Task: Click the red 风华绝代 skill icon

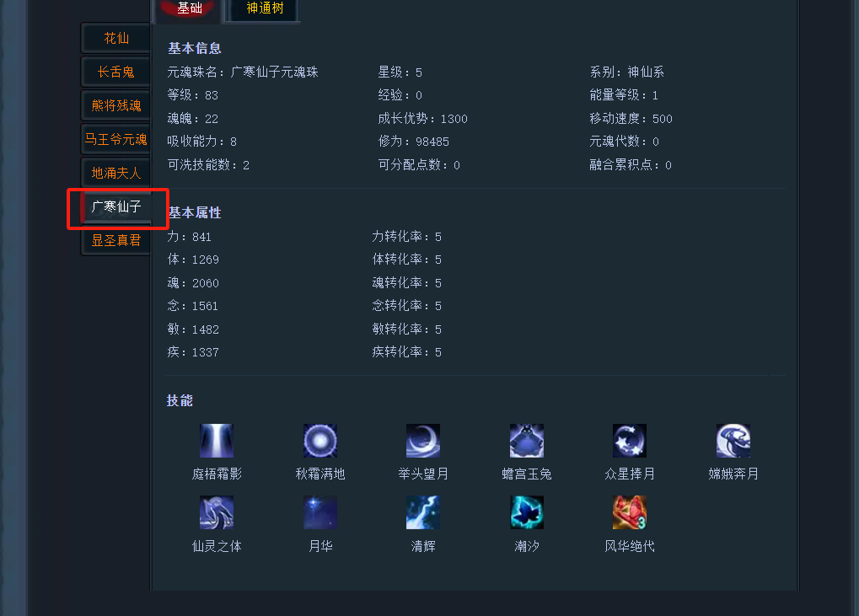Action: [630, 512]
